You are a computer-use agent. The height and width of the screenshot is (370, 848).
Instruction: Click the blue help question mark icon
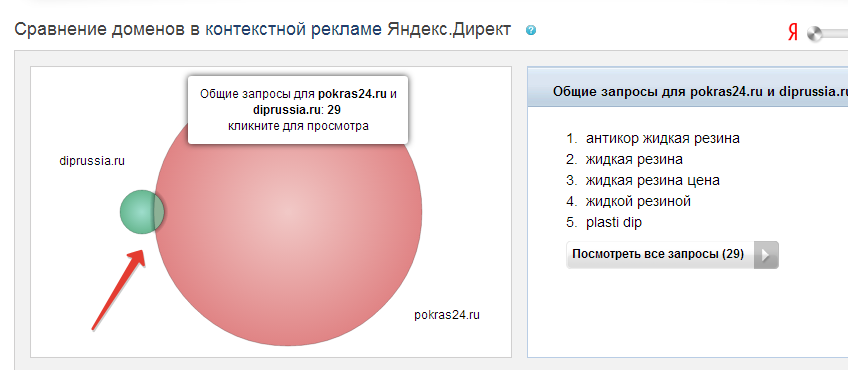(531, 30)
